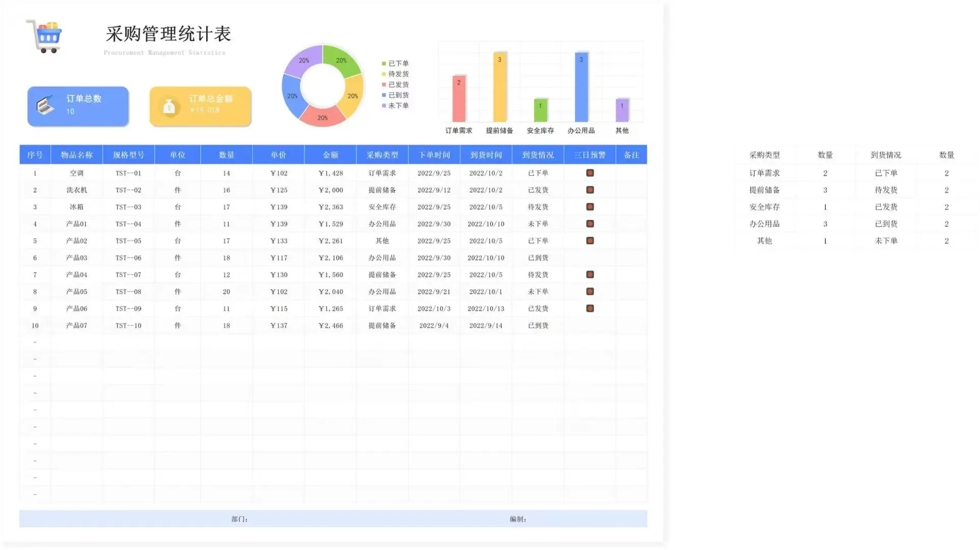Click the 金额 column header
980x550 pixels.
coord(331,155)
